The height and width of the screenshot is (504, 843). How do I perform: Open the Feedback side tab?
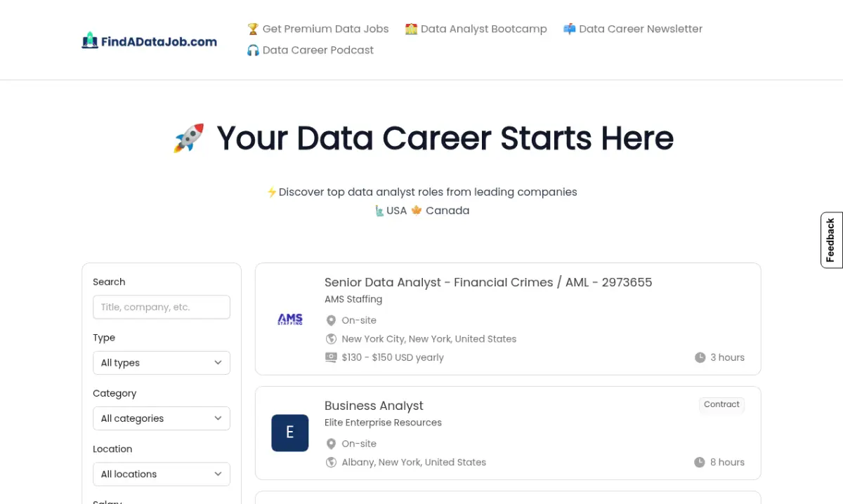pyautogui.click(x=831, y=239)
